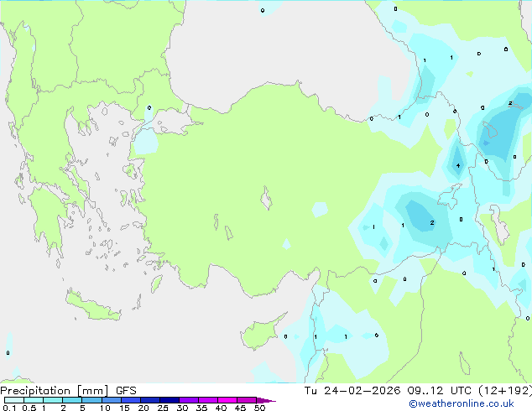Pick the 15–20 mm blue legend swatch
This screenshot has width=532, height=411.
[130, 400]
